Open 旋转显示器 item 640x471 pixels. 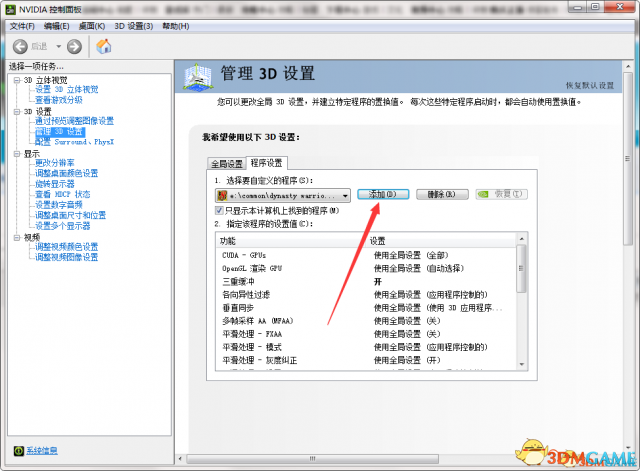pos(55,184)
